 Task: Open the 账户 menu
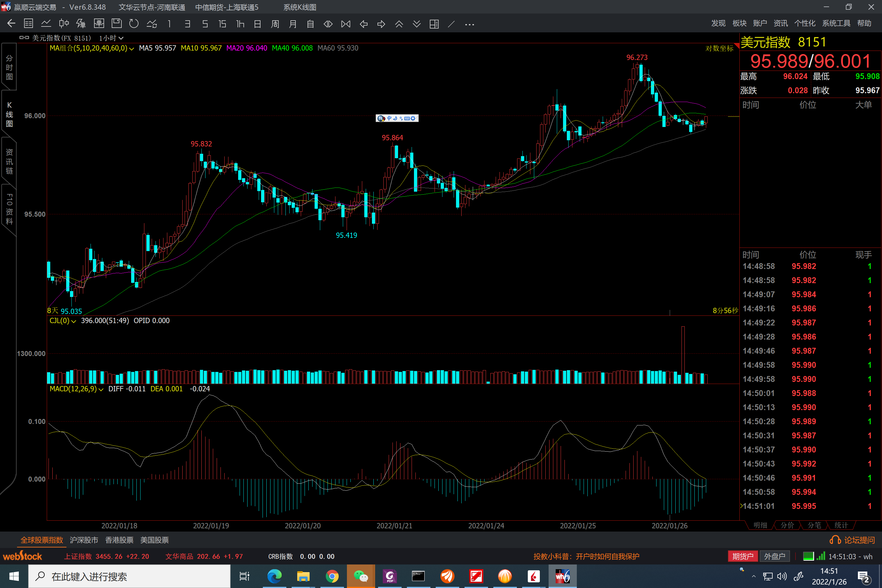(760, 23)
